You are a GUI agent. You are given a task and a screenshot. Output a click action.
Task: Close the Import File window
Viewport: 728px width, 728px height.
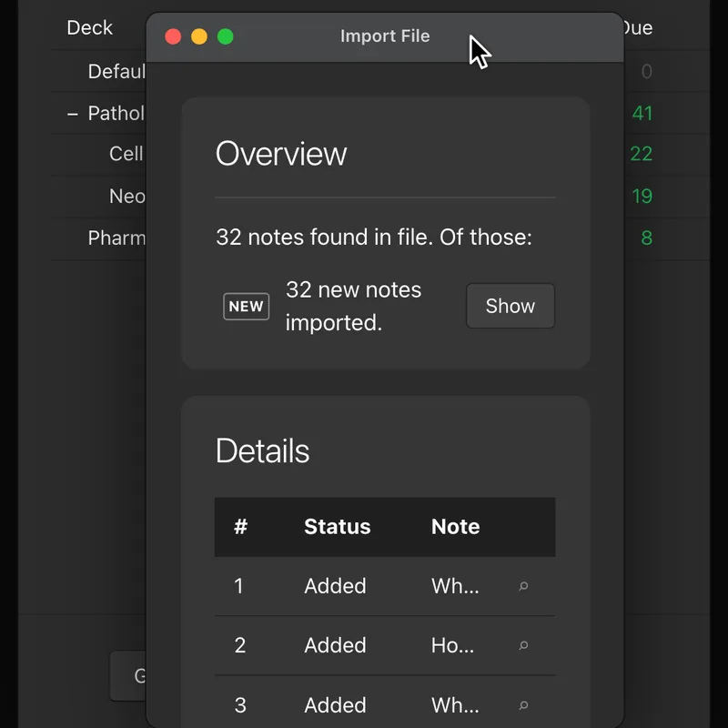[x=173, y=36]
